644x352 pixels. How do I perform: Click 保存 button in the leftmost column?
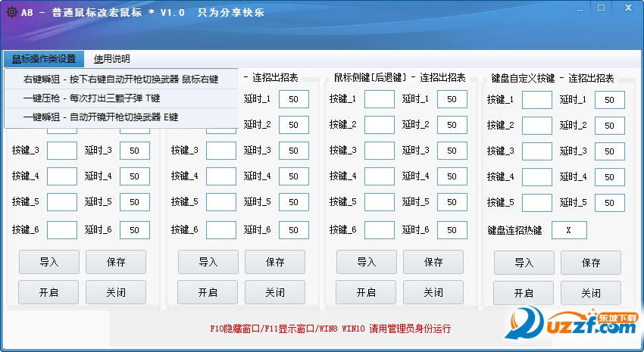click(116, 262)
